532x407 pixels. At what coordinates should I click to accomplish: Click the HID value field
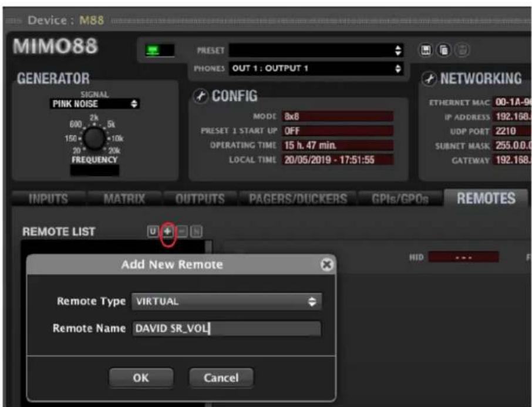[x=463, y=257]
